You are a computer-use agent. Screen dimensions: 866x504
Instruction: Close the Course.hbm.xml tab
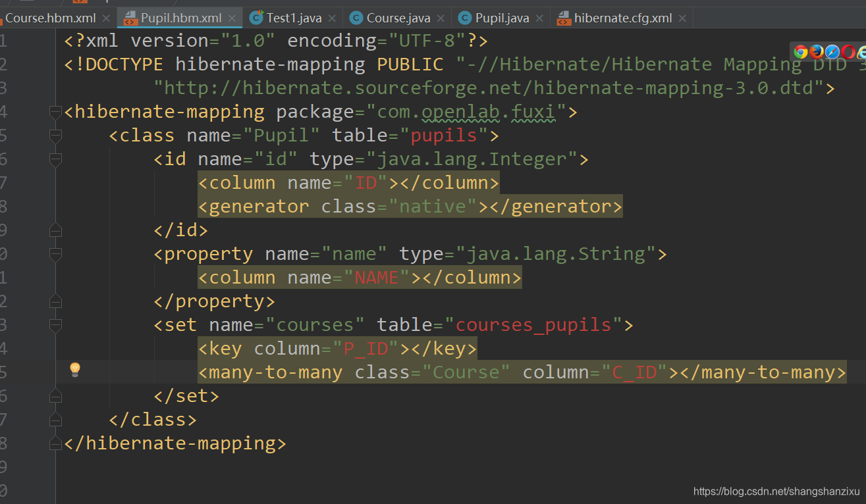(106, 18)
